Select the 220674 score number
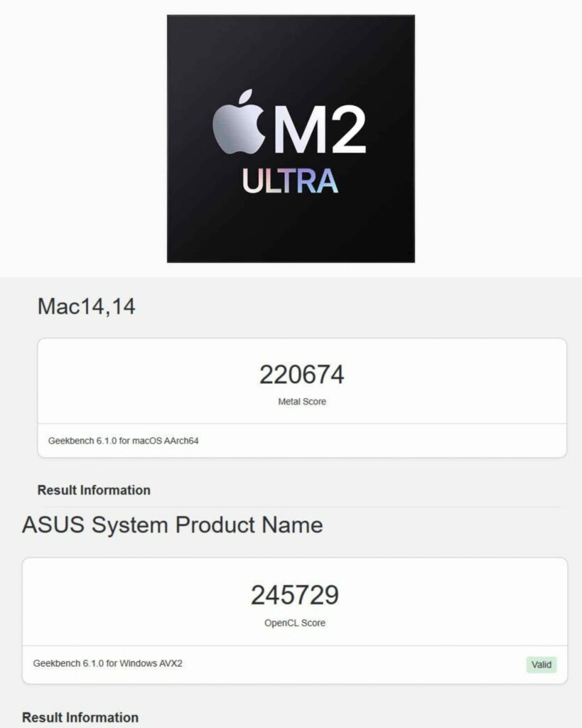Viewport: 582px width, 728px height. point(302,375)
